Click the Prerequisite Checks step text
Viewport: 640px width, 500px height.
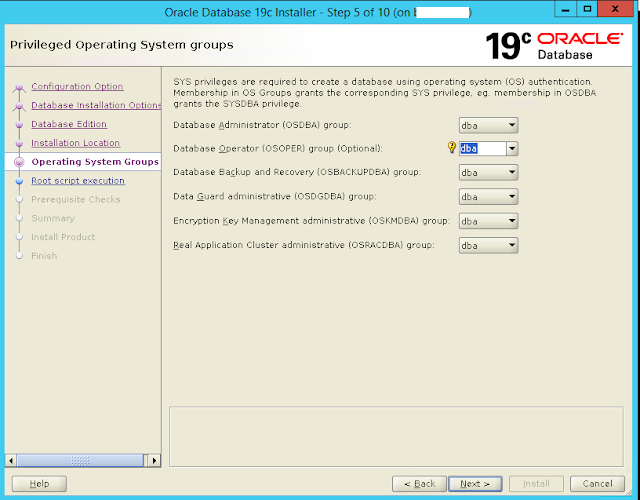tap(76, 199)
